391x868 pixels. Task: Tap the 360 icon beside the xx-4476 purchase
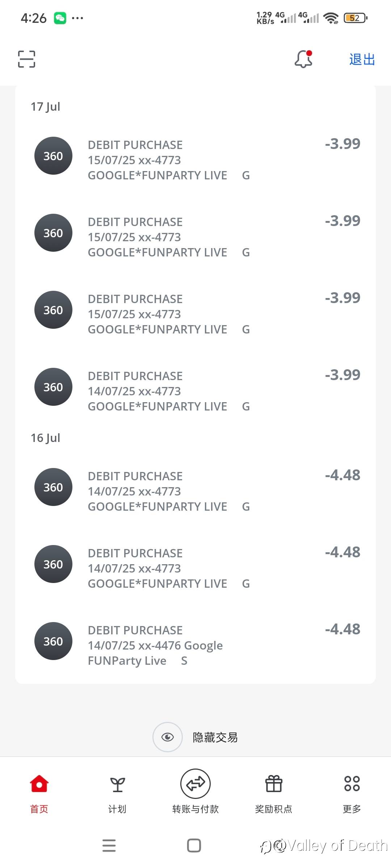point(53,641)
